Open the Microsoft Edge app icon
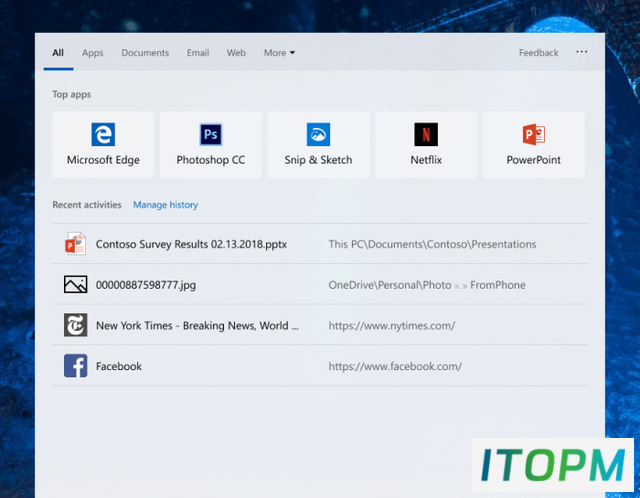The image size is (640, 498). (103, 134)
